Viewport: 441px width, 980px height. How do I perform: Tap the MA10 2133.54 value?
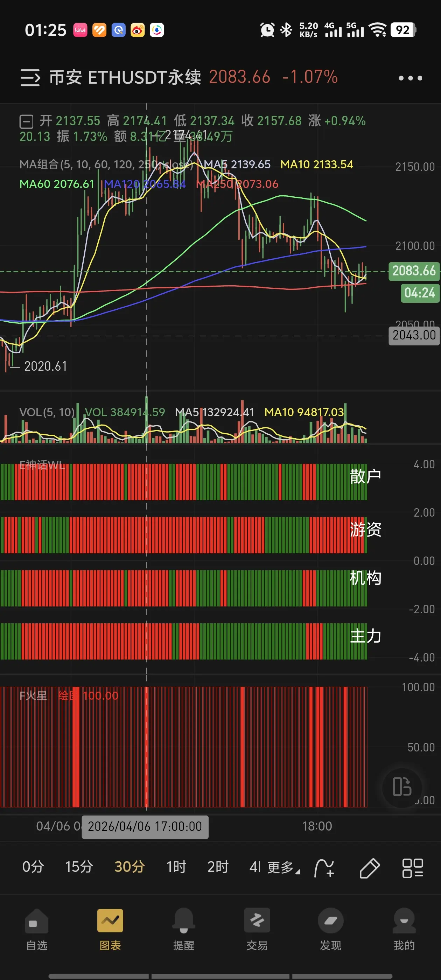click(x=317, y=164)
